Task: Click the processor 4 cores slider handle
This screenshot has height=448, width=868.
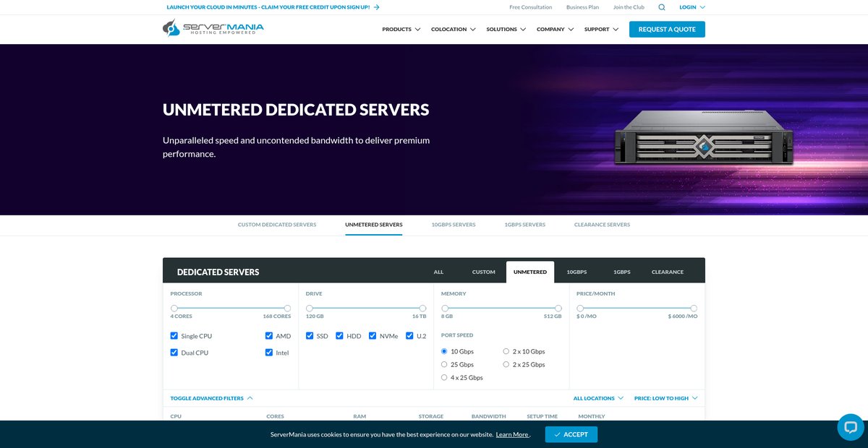Action: click(174, 309)
